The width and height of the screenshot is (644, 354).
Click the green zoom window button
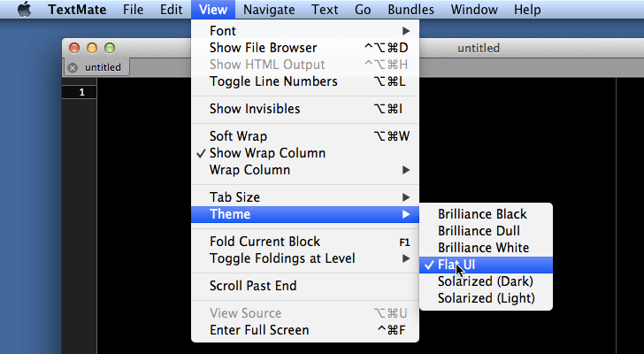click(x=110, y=48)
